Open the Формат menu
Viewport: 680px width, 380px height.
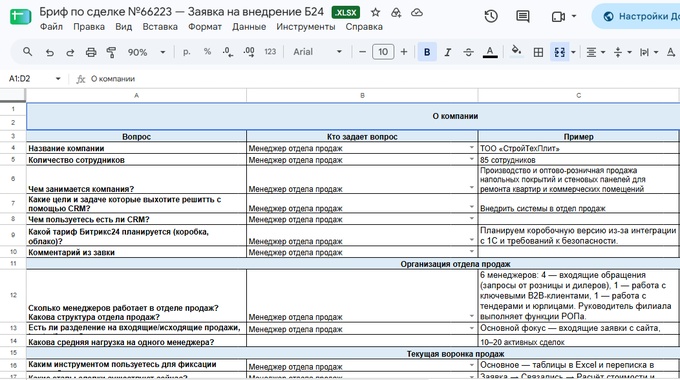[x=205, y=27]
